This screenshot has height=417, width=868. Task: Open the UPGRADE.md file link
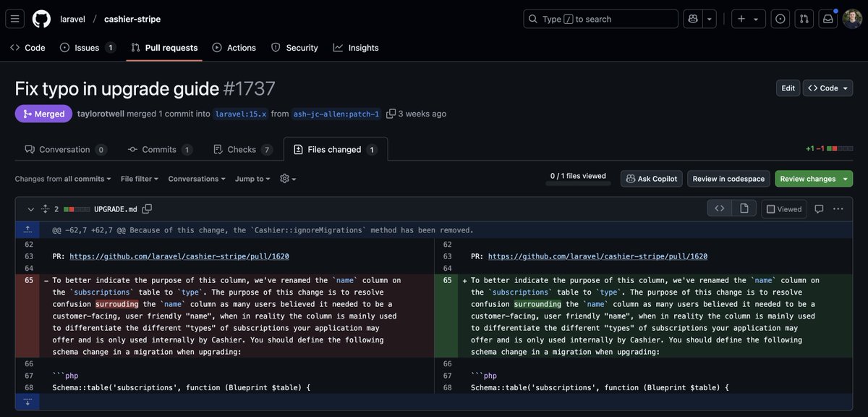(x=115, y=209)
